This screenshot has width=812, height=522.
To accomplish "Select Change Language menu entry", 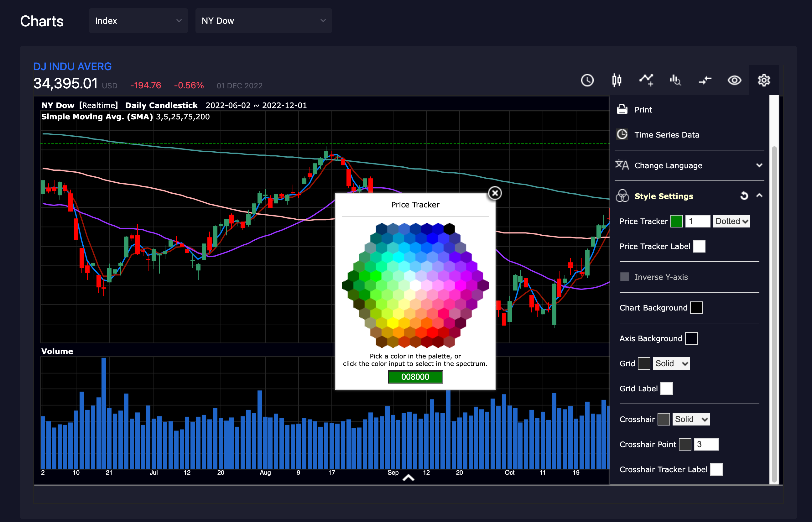I will click(668, 166).
